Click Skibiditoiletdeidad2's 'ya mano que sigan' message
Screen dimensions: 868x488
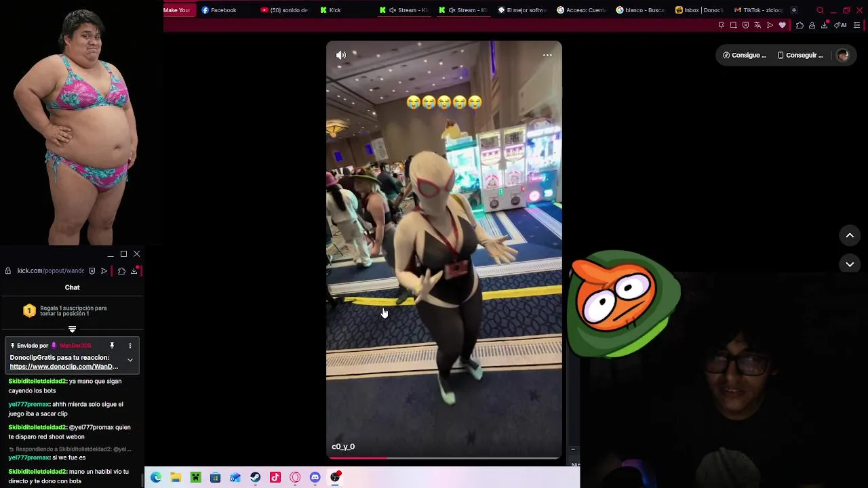coord(71,386)
